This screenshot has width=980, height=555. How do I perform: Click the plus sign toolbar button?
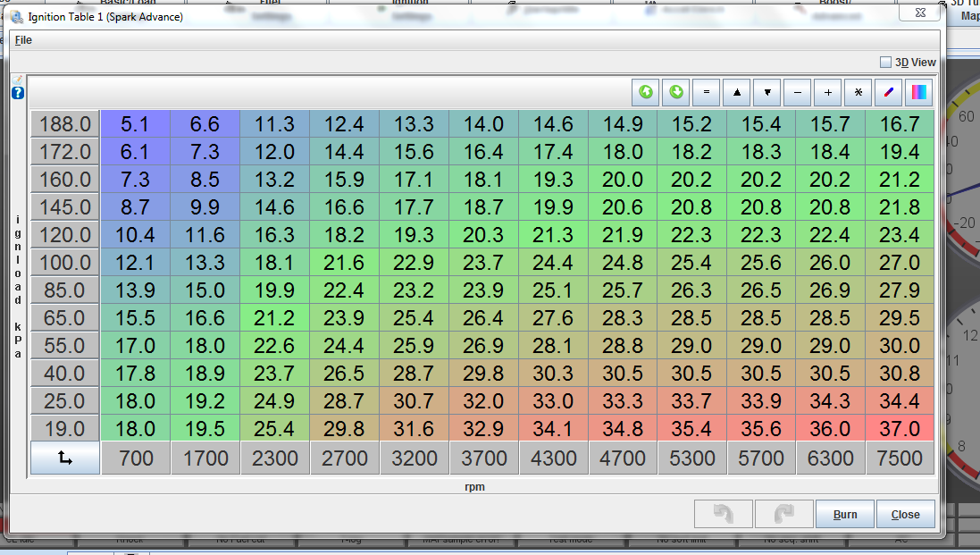tap(828, 92)
